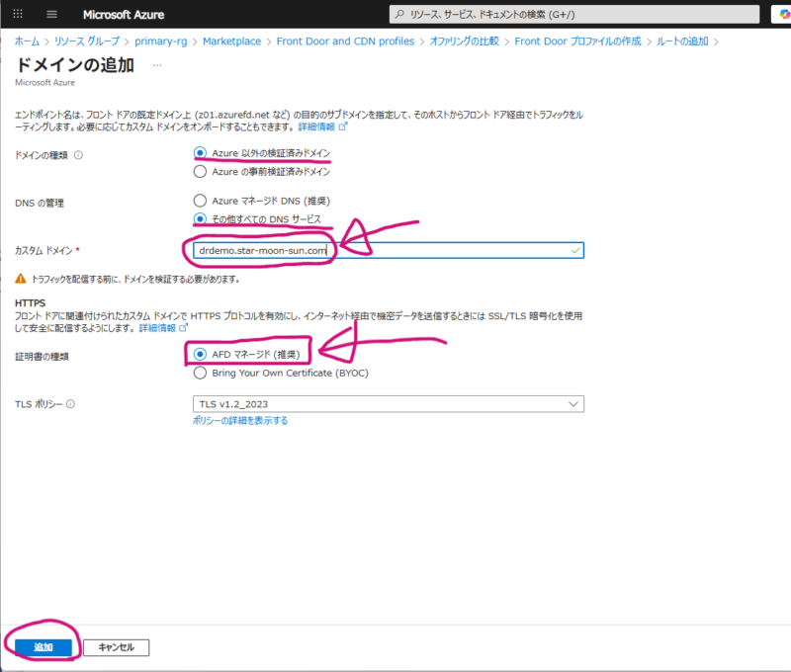This screenshot has height=672, width=791.
Task: Open オファリングの比較 breadcrumb
Action: (464, 42)
